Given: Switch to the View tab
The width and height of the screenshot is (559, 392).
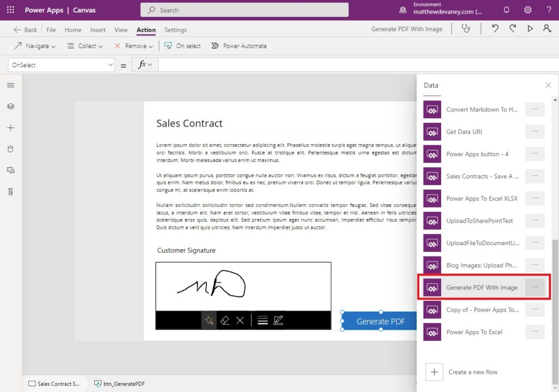Looking at the screenshot, I should point(121,30).
